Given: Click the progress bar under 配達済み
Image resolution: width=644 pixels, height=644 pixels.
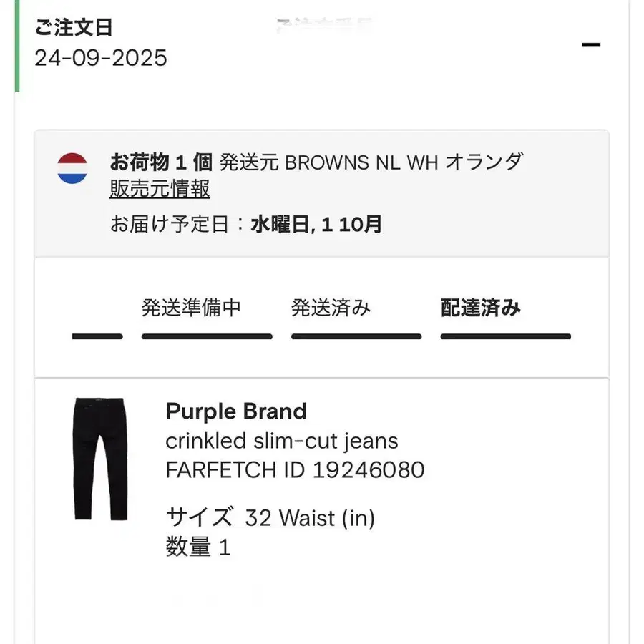Looking at the screenshot, I should (505, 336).
